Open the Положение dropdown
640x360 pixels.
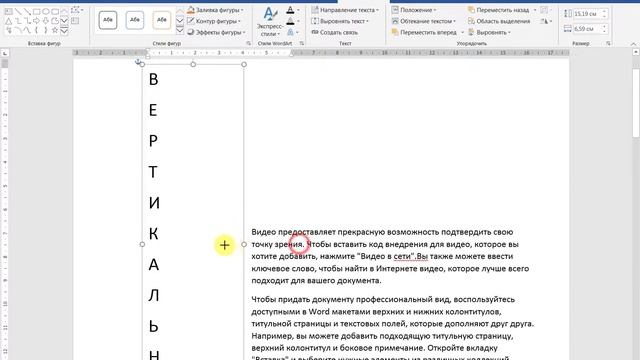[x=414, y=10]
